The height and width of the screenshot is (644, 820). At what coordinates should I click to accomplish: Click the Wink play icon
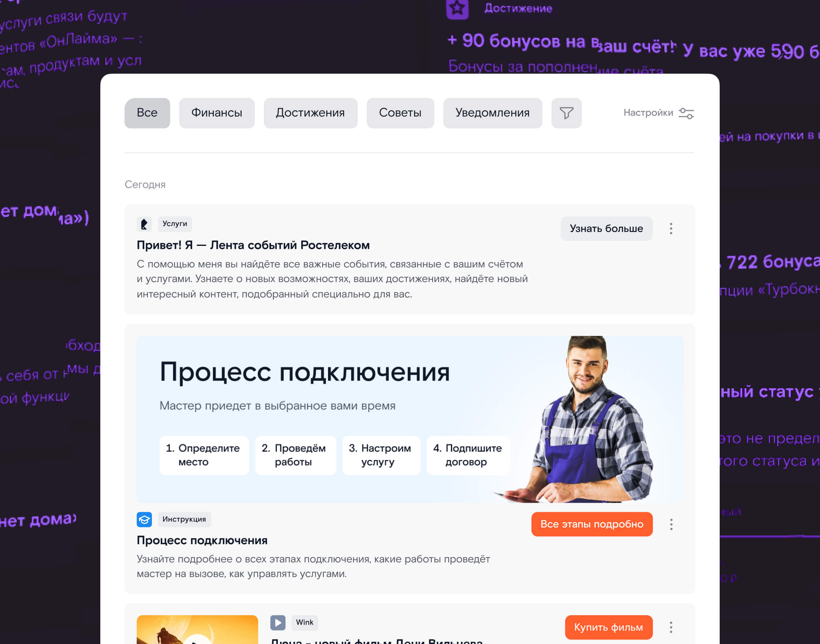tap(277, 622)
